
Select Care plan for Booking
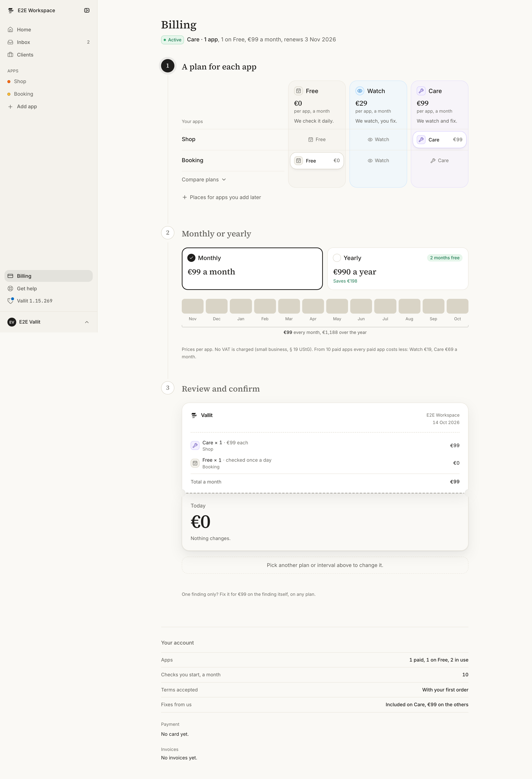pos(439,160)
